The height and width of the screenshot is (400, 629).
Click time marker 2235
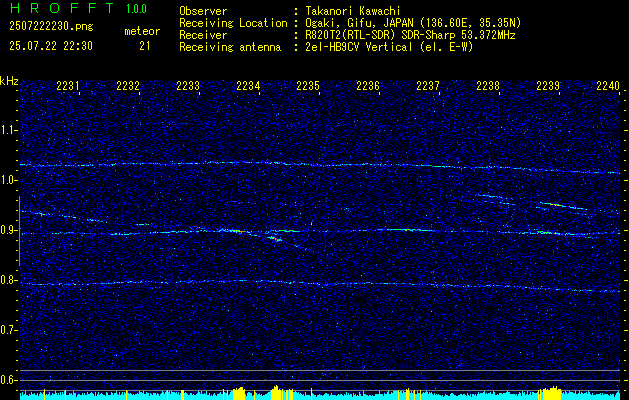(x=308, y=86)
